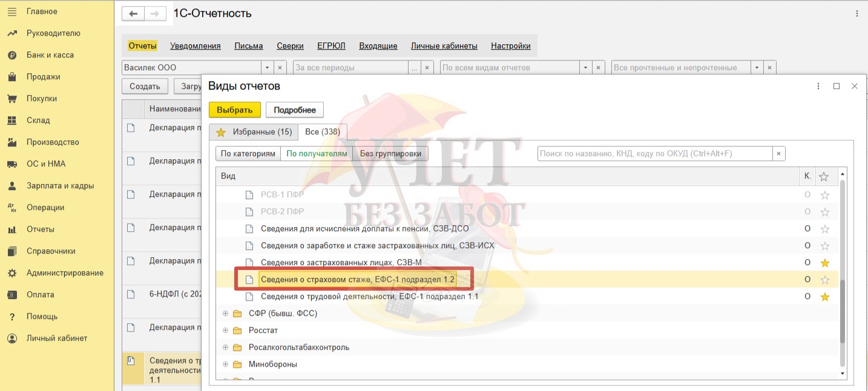Expand Росстат folder
Viewport: 868px width, 391px height.
[225, 330]
